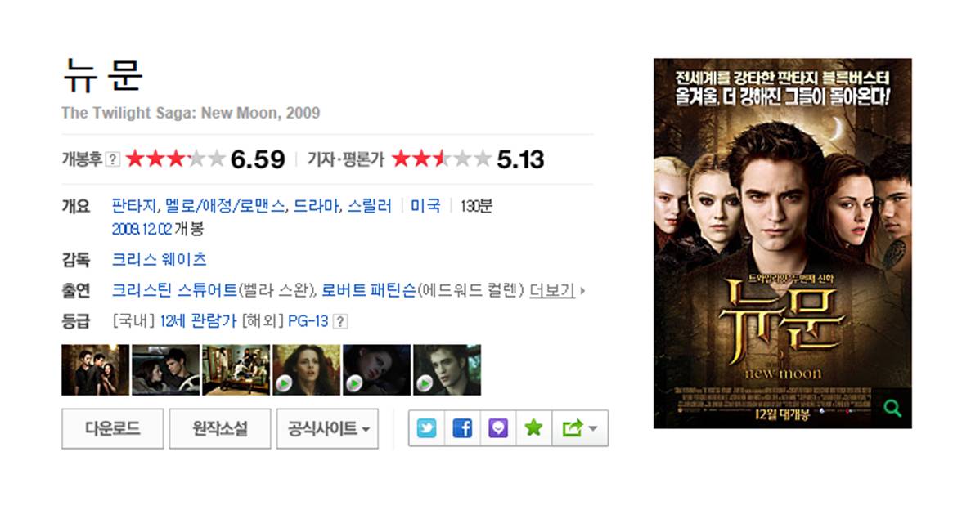Viewport: 980px width, 519px height.
Task: Open the first still photo thumbnail
Action: pyautogui.click(x=95, y=369)
